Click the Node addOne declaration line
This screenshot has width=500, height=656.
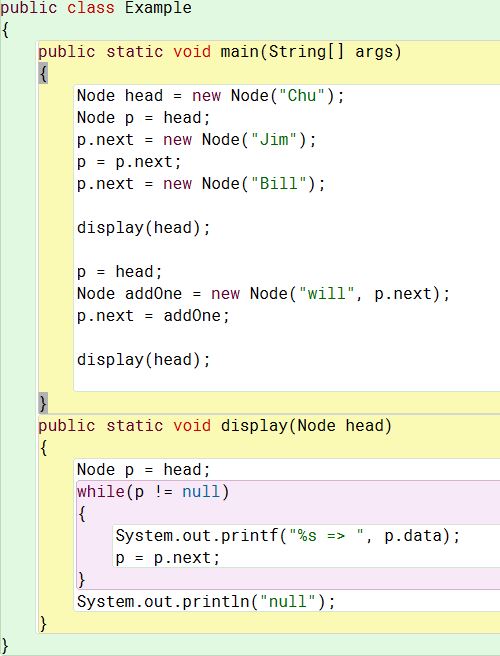pyautogui.click(x=264, y=294)
